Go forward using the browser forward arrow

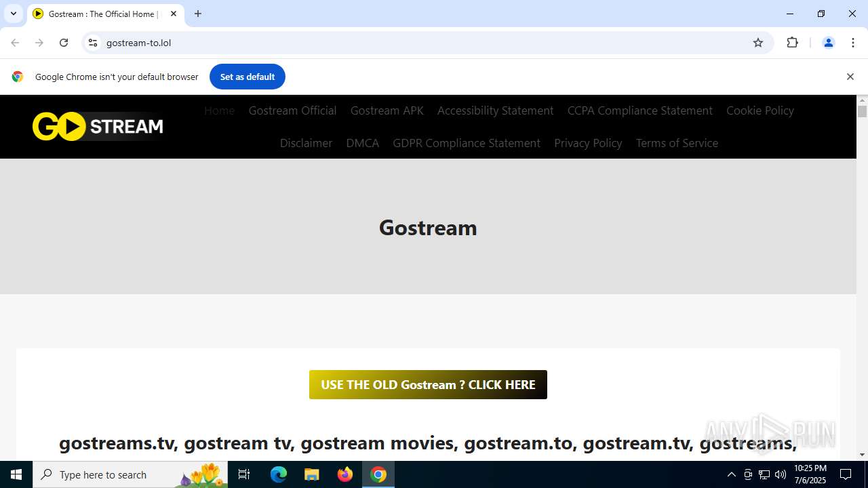(x=39, y=43)
